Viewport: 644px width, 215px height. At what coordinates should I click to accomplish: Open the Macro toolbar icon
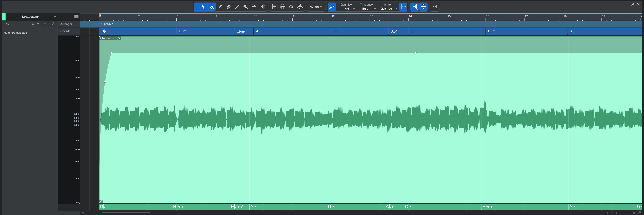coord(300,7)
